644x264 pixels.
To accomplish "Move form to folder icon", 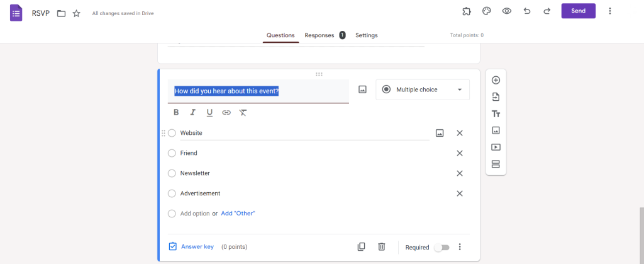I will point(61,14).
